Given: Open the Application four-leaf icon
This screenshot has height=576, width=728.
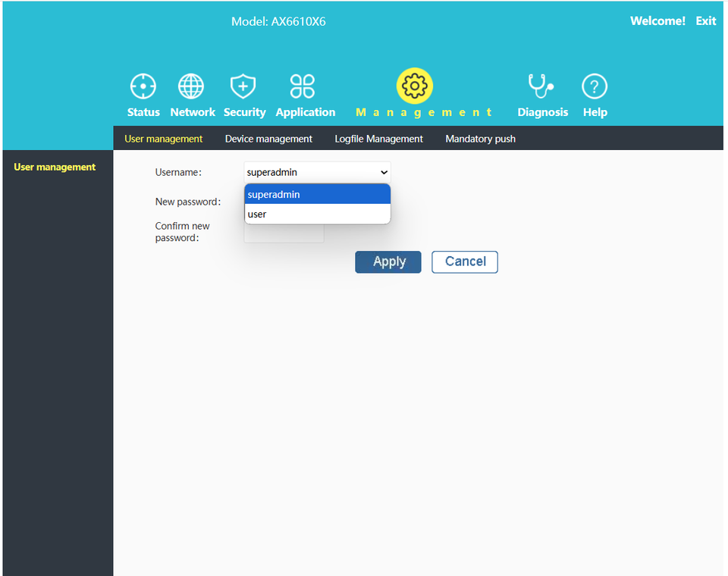Looking at the screenshot, I should (x=303, y=86).
